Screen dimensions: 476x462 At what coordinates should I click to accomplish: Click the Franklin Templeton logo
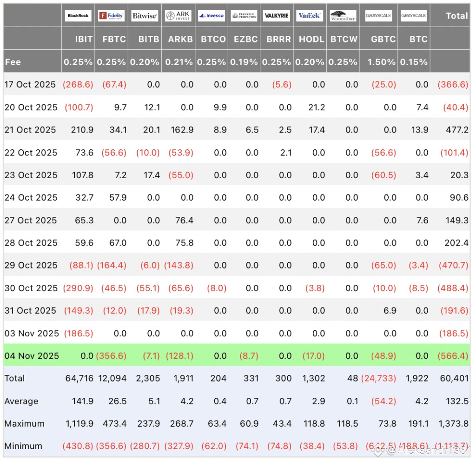pyautogui.click(x=244, y=16)
